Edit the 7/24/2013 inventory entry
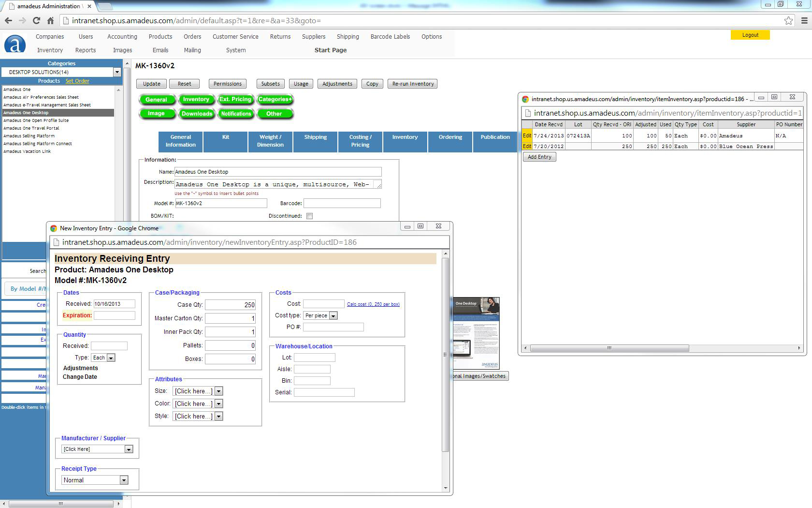 click(x=527, y=135)
